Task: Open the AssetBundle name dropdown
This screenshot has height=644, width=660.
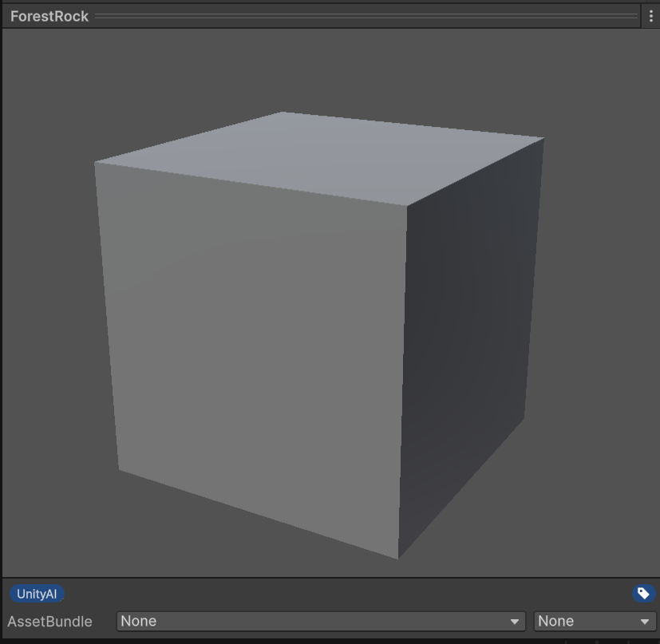Action: point(321,622)
